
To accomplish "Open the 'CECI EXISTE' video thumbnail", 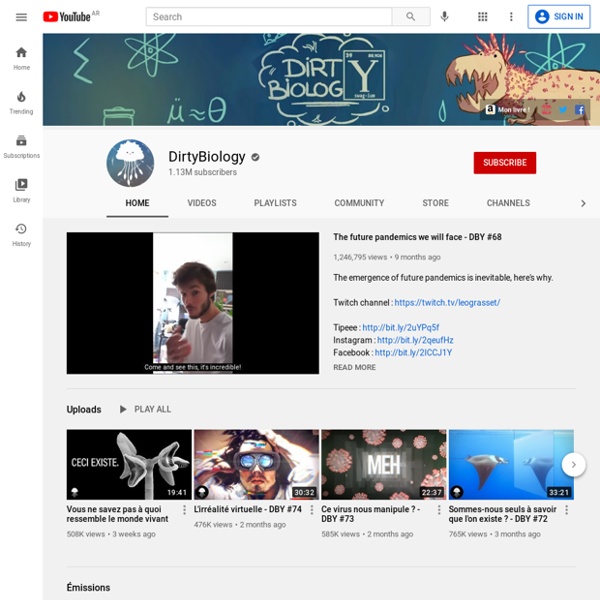I will [x=129, y=465].
